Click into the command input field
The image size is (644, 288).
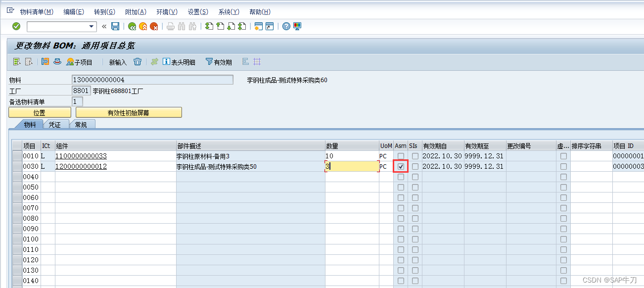[x=57, y=27]
